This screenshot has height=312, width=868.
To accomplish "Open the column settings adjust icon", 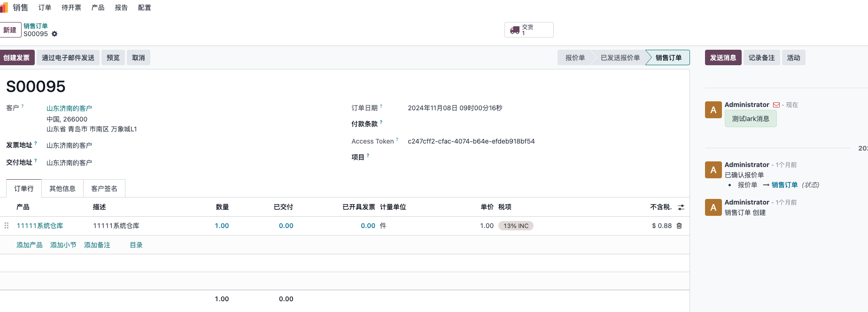I will tap(681, 207).
